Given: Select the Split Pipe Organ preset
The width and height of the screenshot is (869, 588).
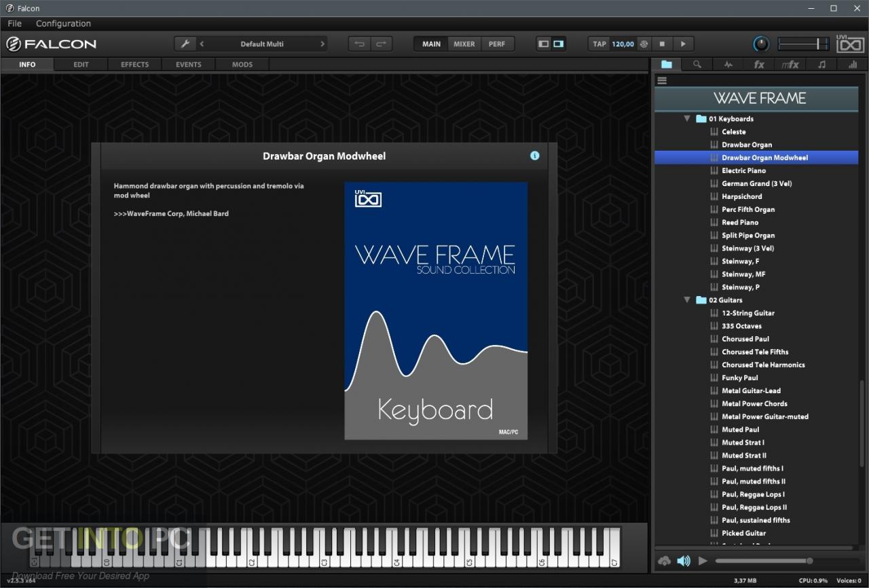Looking at the screenshot, I should [x=748, y=236].
